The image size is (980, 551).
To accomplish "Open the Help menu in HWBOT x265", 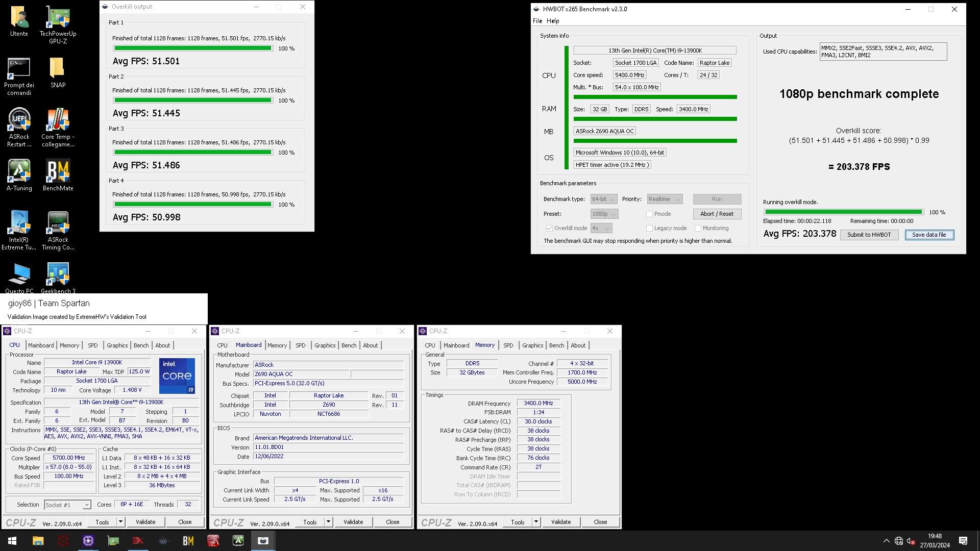I will pos(553,21).
